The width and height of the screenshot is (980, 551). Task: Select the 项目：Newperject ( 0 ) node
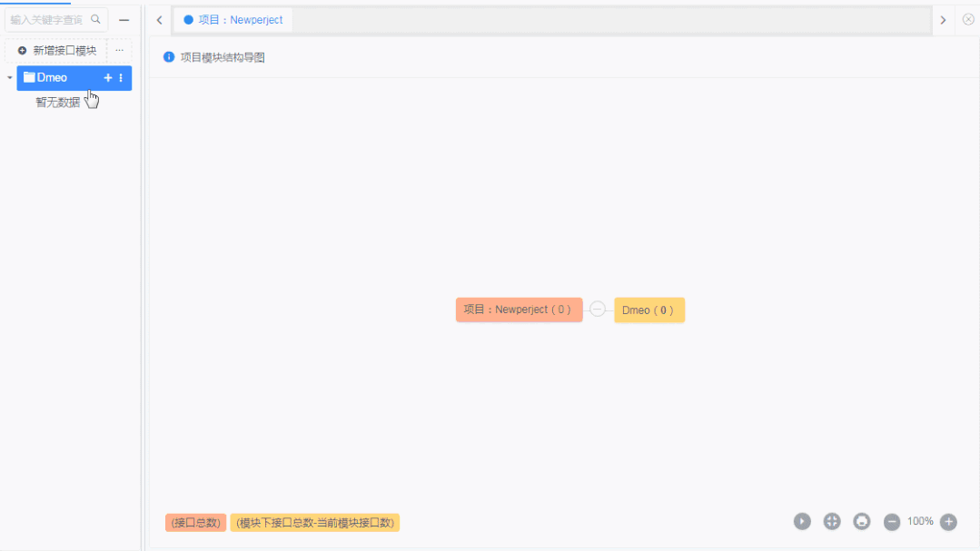pos(519,310)
